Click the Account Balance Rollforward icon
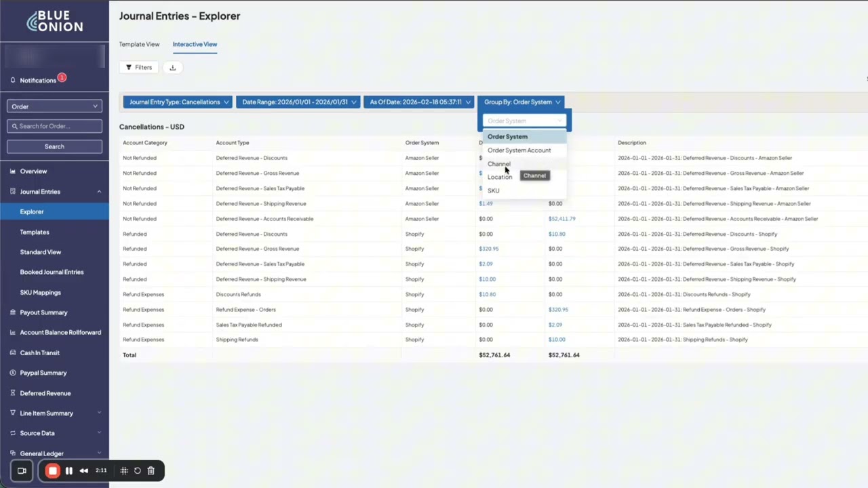The image size is (868, 488). pyautogui.click(x=13, y=333)
